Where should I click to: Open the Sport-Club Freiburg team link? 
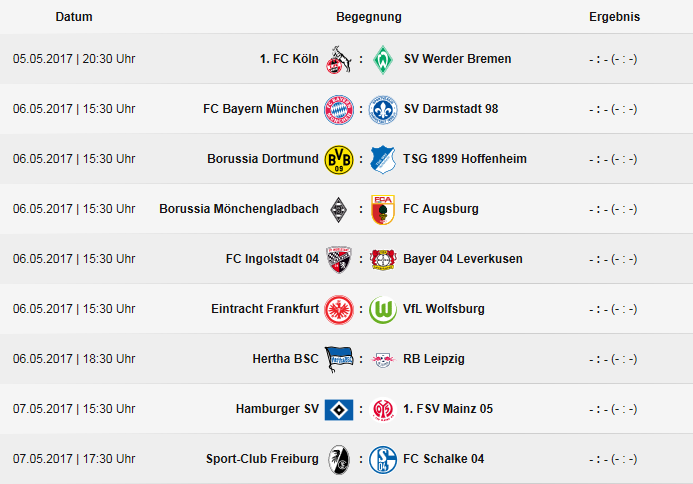point(262,459)
